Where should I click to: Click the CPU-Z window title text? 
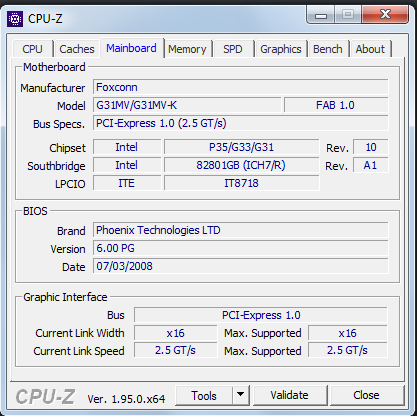click(45, 19)
